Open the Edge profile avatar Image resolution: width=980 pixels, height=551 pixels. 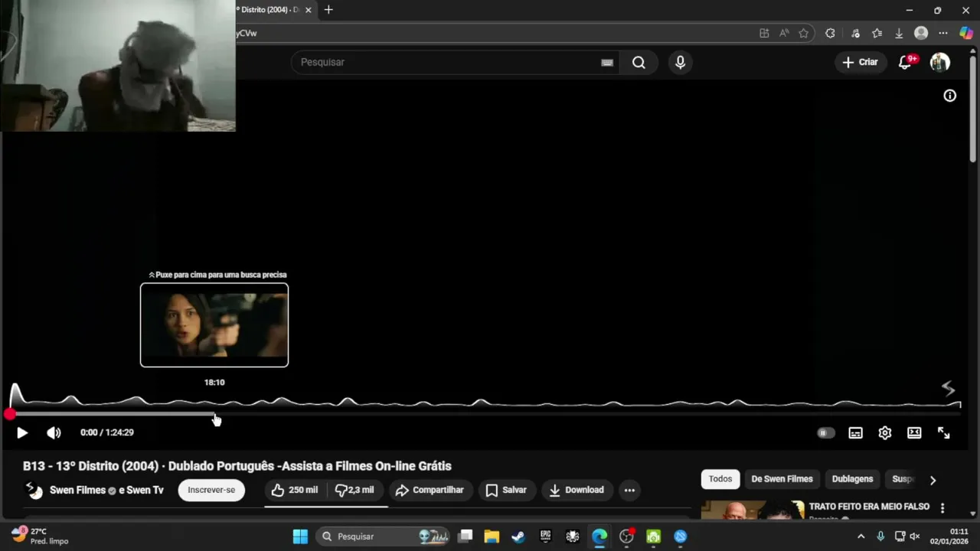[921, 33]
